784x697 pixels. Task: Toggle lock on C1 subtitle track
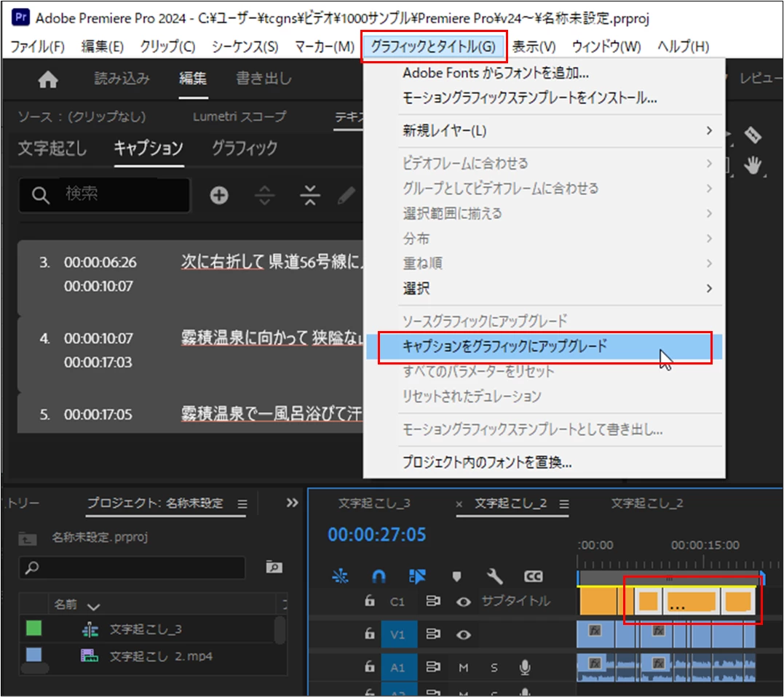(370, 600)
